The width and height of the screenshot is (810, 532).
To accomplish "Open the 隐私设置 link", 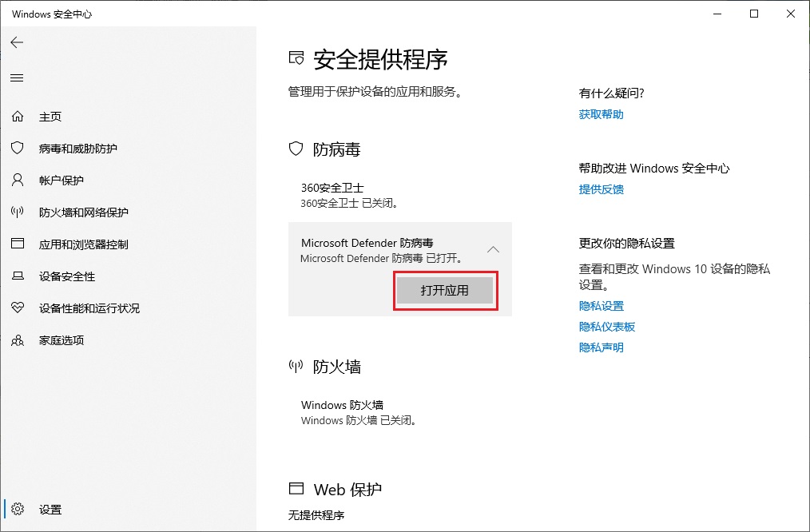I will point(601,306).
